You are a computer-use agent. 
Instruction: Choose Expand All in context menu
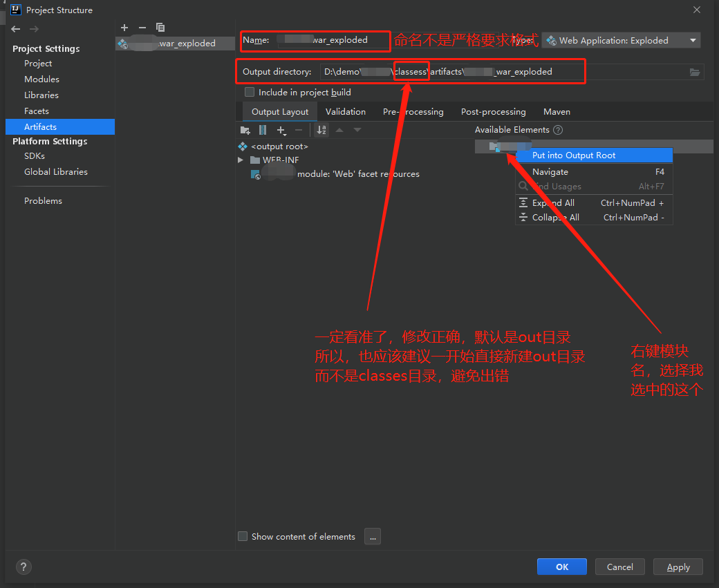[x=595, y=203]
